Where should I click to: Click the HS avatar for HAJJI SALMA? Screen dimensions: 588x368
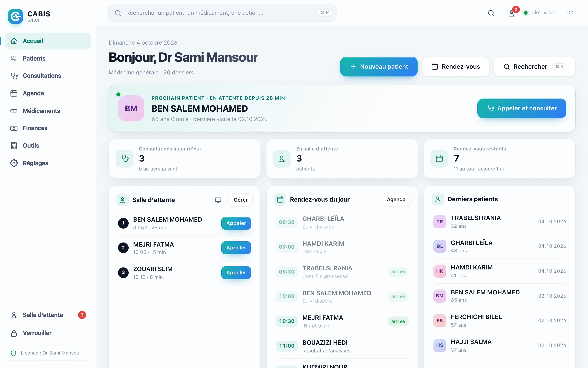[440, 345]
